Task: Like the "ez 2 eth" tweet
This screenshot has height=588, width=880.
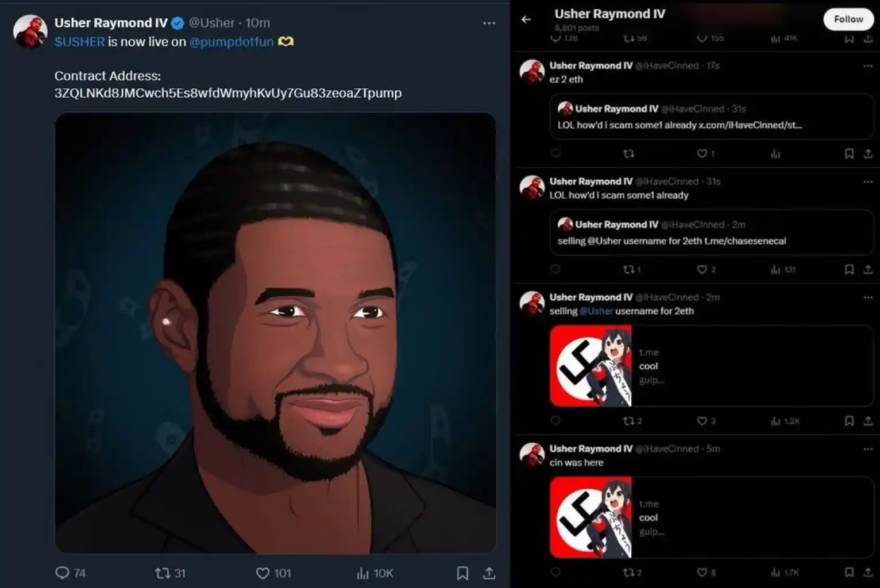Action: click(x=701, y=154)
